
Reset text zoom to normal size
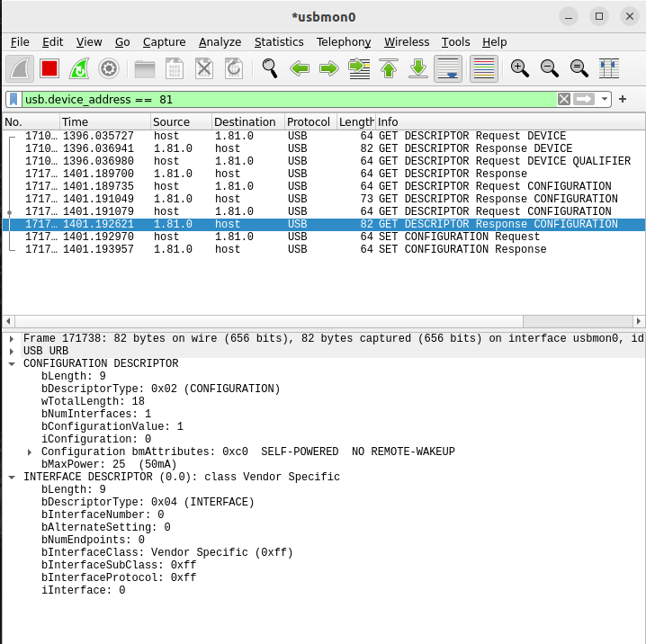(x=579, y=68)
